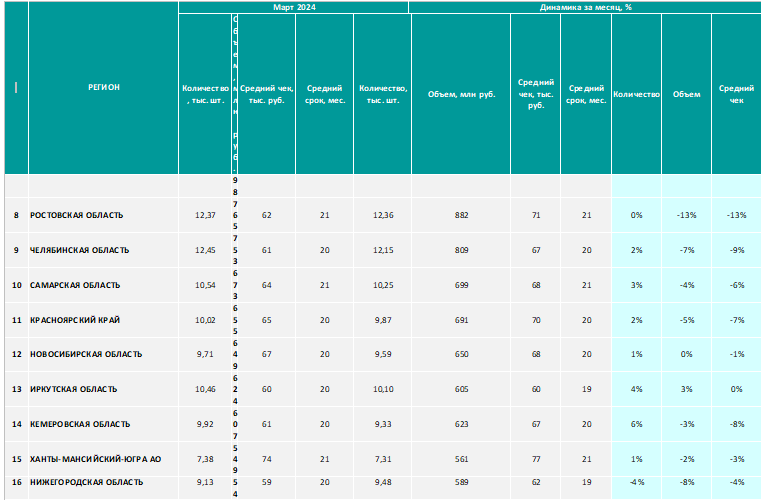Click the -2% cell in Ханты-Мансийский row
The image size is (761, 500).
coord(686,459)
